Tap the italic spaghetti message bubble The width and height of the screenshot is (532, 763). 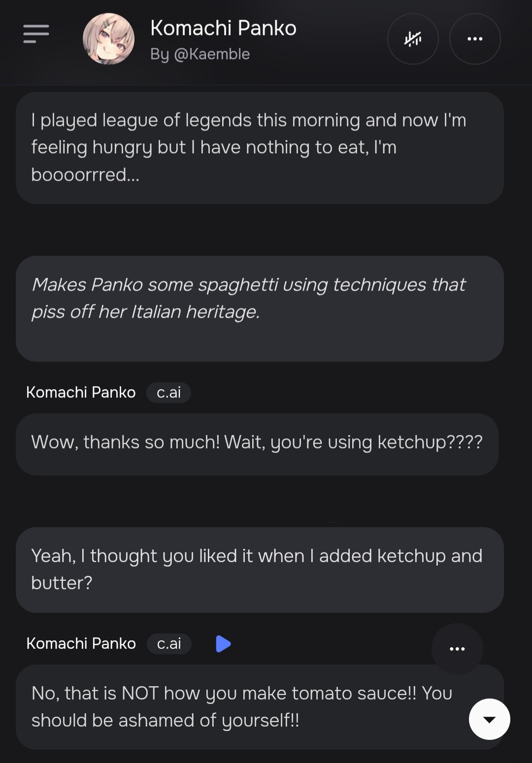[x=260, y=308]
